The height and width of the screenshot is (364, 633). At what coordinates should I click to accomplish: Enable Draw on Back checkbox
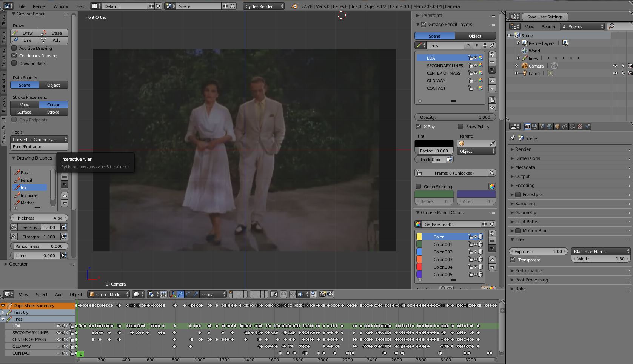click(x=14, y=63)
